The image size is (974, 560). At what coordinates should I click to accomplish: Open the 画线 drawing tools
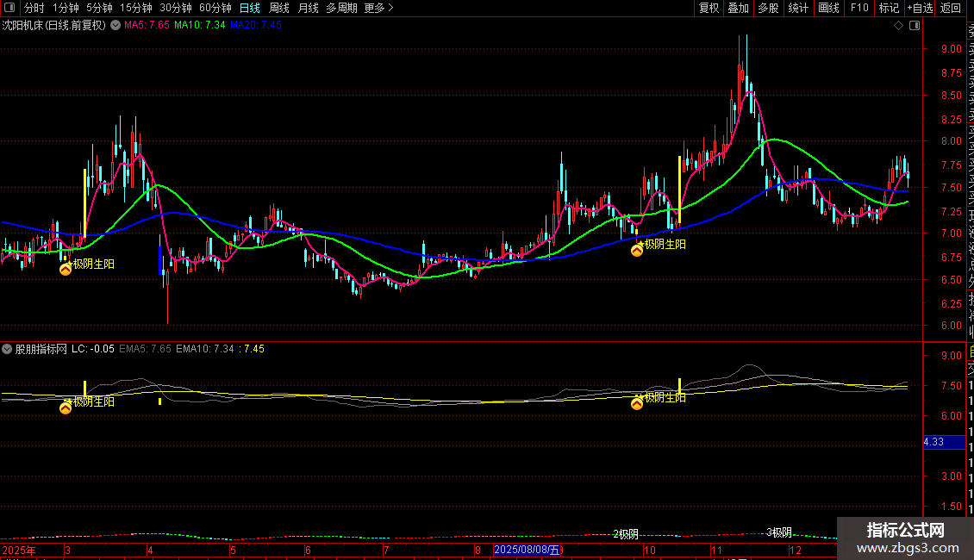(x=828, y=8)
